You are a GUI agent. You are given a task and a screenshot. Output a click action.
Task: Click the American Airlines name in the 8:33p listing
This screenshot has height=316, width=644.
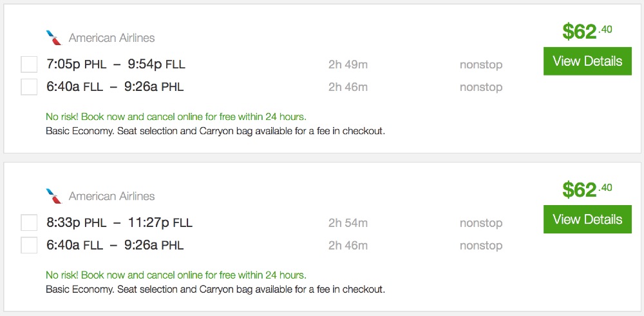(112, 196)
